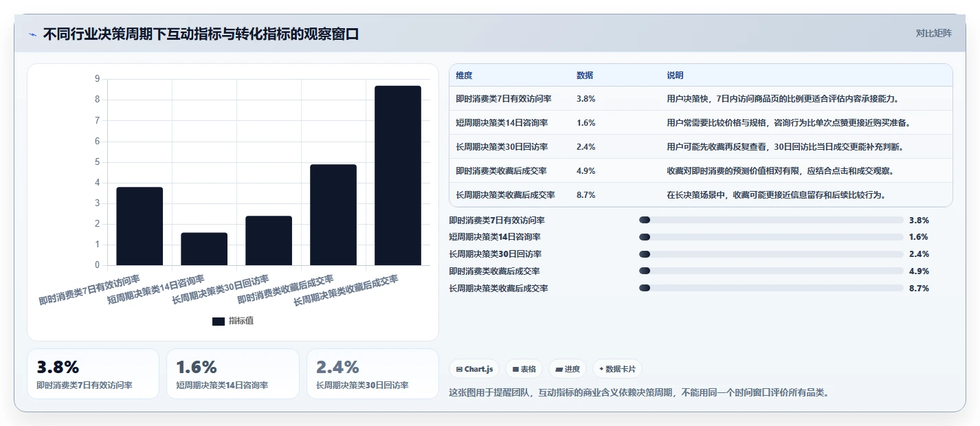Screen dimensions: 980x426
Task: Click the 数据 column header
Action: coord(585,76)
